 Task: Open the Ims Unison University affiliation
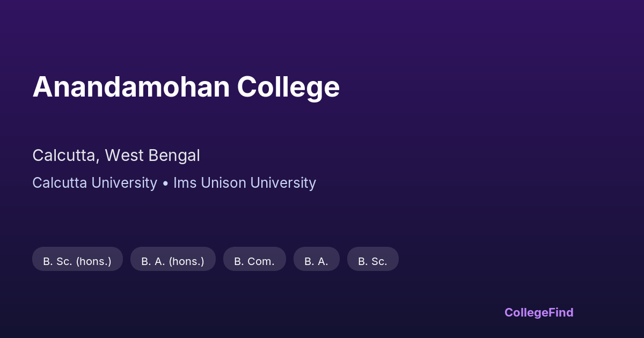coord(244,183)
